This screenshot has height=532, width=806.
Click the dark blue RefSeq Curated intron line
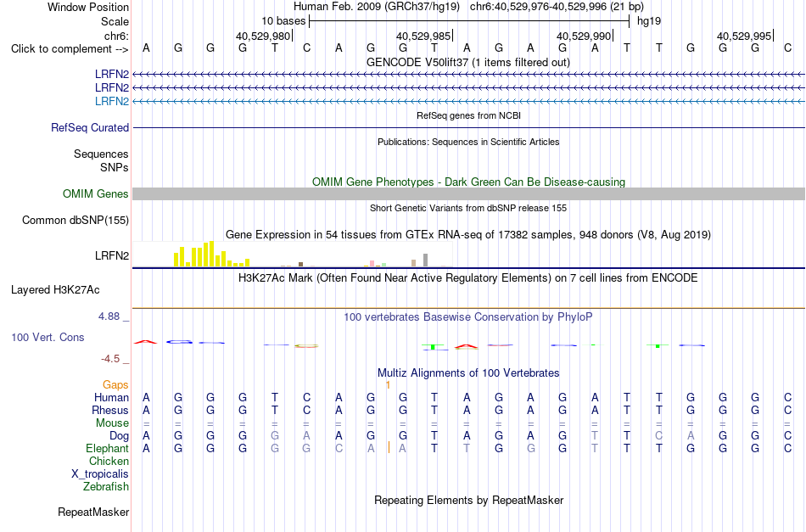[x=468, y=127]
